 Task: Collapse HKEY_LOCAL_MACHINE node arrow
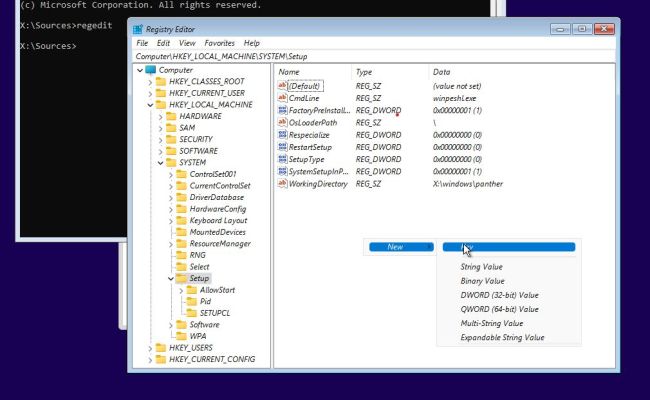click(150, 105)
